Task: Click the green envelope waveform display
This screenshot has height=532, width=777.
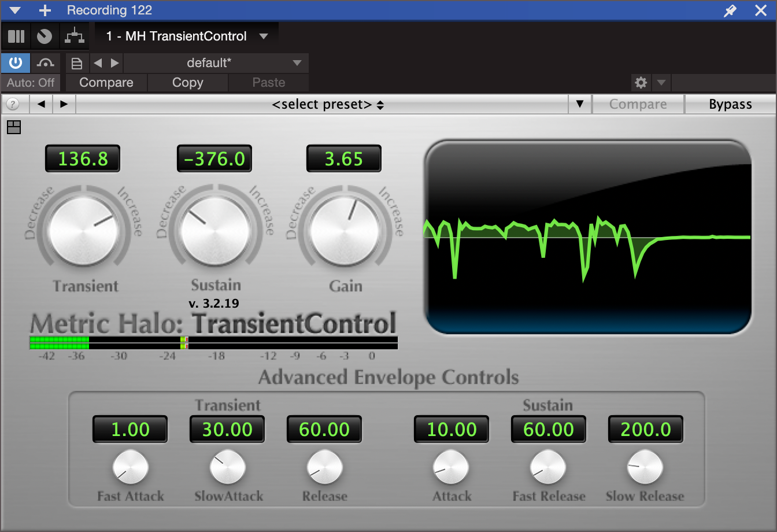Action: [588, 237]
